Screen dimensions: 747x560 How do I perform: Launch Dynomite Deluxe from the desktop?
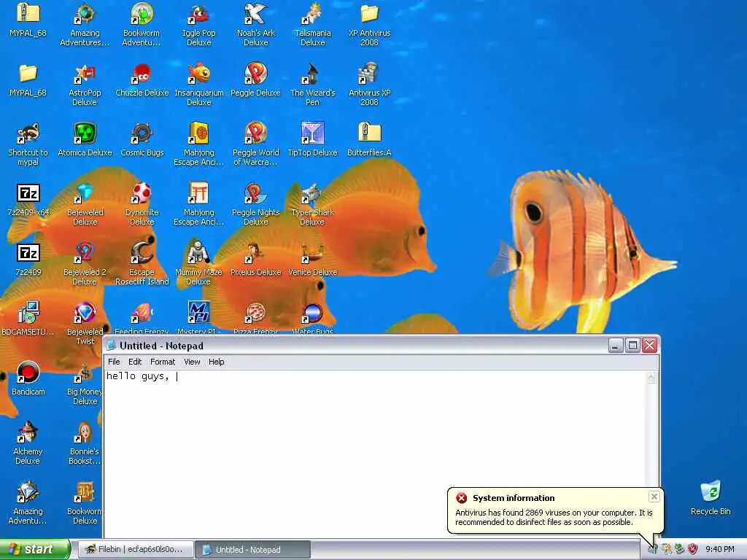point(142,204)
